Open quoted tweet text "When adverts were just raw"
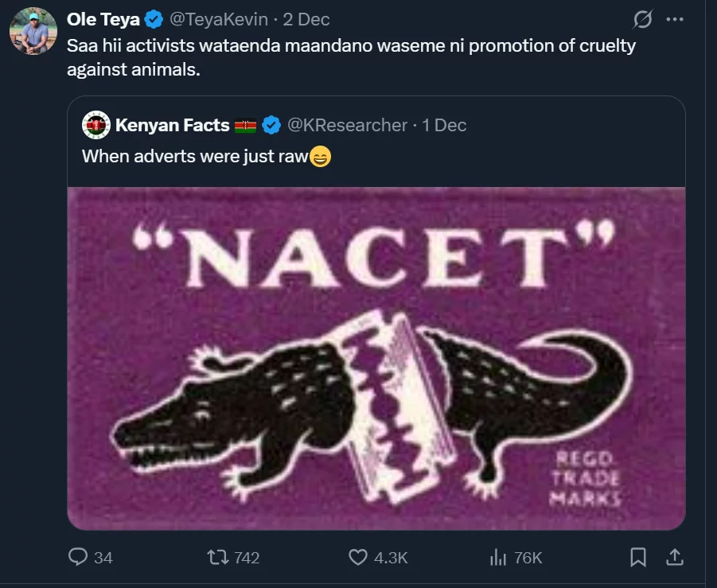 coord(194,156)
